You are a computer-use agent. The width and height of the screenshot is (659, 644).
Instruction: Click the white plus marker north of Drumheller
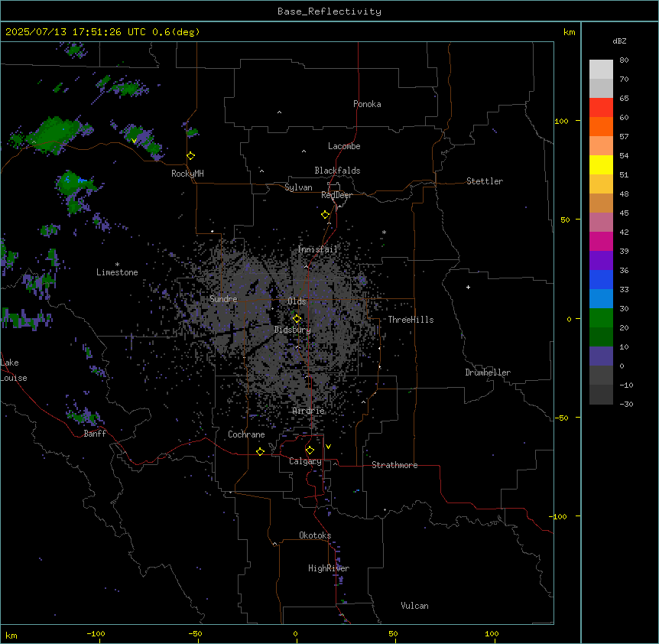click(x=468, y=287)
